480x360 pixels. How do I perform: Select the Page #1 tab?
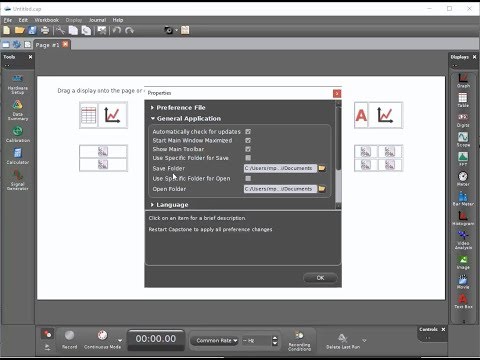47,45
